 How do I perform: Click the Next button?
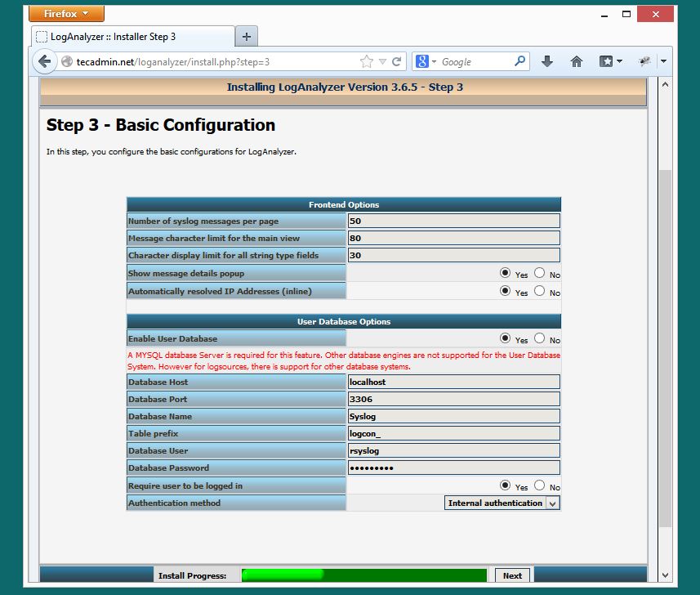coord(512,575)
